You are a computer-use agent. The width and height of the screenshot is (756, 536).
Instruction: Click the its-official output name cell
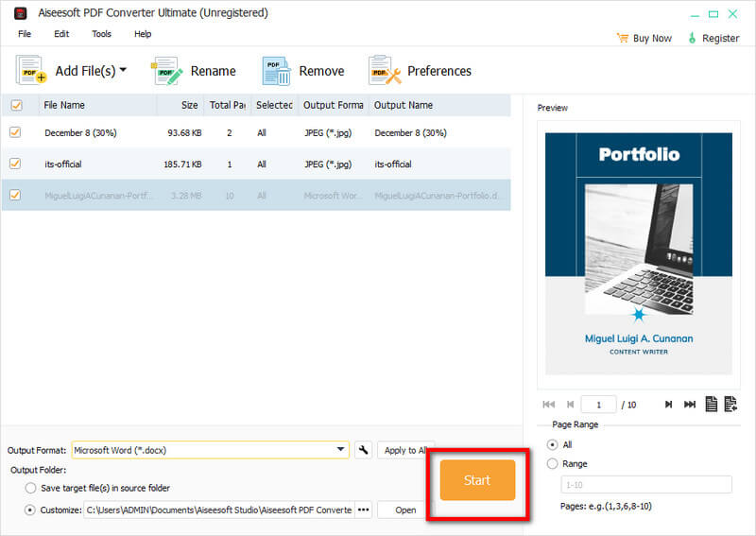pyautogui.click(x=393, y=164)
